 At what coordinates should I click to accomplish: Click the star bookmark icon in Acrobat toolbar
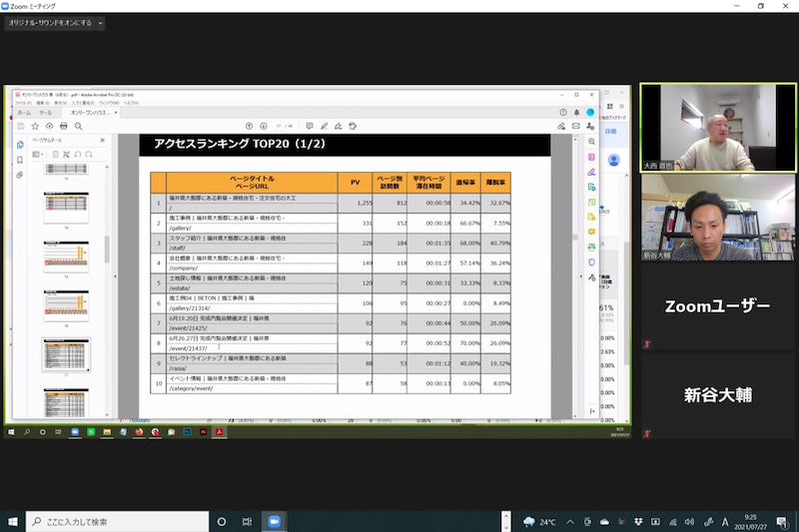tap(35, 126)
